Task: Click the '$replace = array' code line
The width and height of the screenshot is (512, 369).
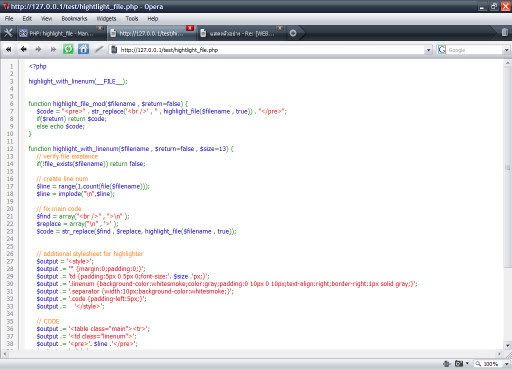Action: click(77, 224)
